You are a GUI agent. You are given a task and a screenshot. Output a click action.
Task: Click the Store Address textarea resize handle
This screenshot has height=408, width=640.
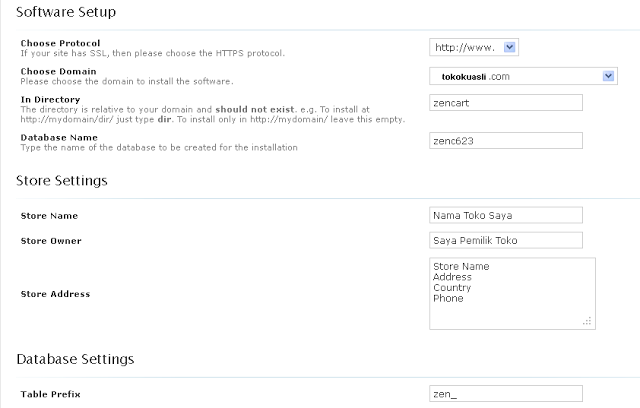(588, 321)
